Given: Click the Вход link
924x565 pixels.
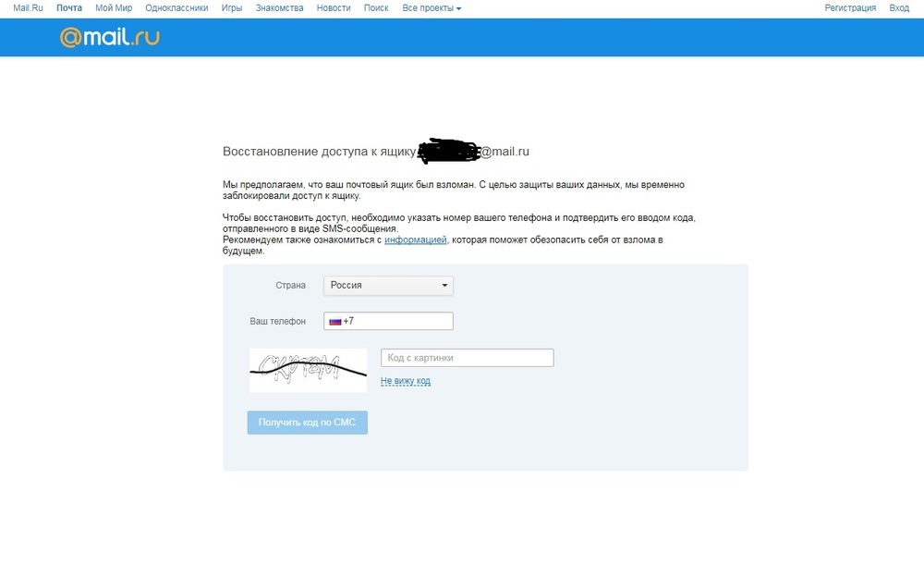Looking at the screenshot, I should (899, 8).
